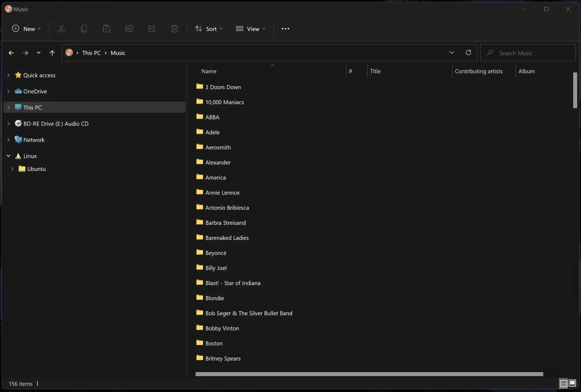Image resolution: width=581 pixels, height=392 pixels.
Task: Open recent locations dropdown arrow
Action: 39,53
